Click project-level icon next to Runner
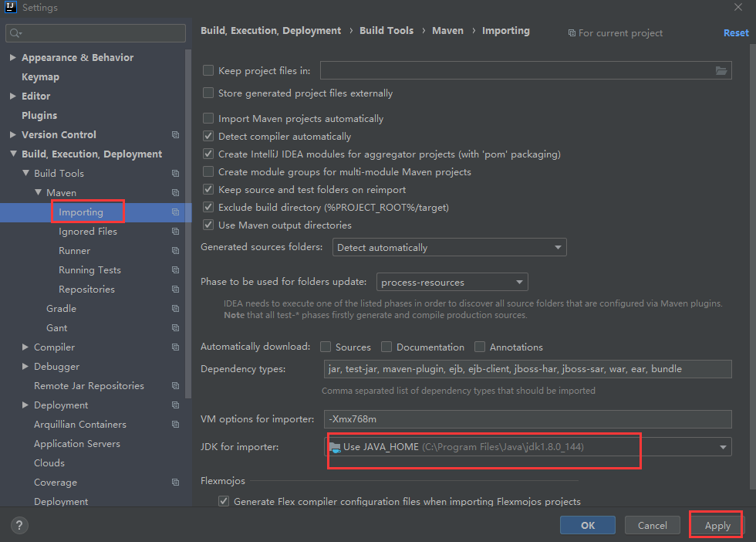Viewport: 756px width, 542px height. 176,250
